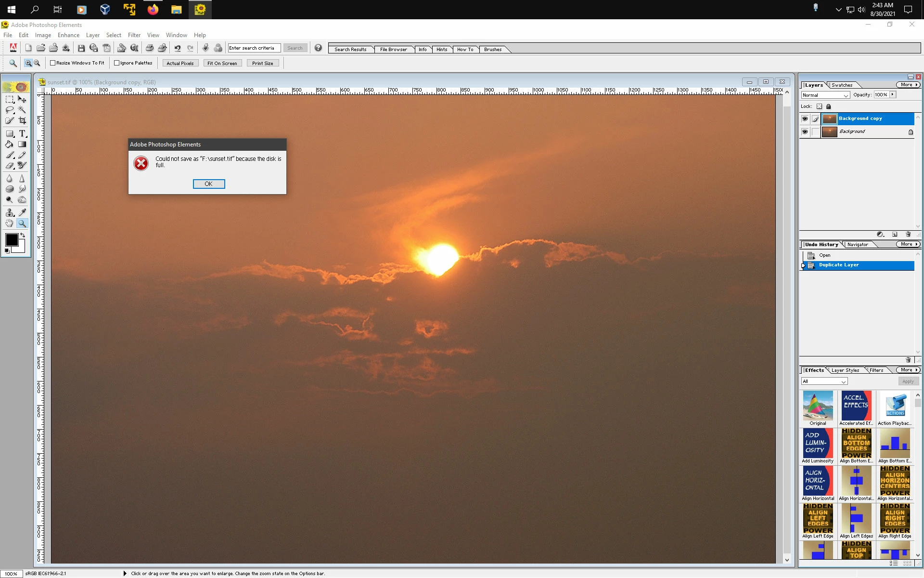Click the trash icon in the Layers panel
The image size is (924, 578).
(908, 235)
